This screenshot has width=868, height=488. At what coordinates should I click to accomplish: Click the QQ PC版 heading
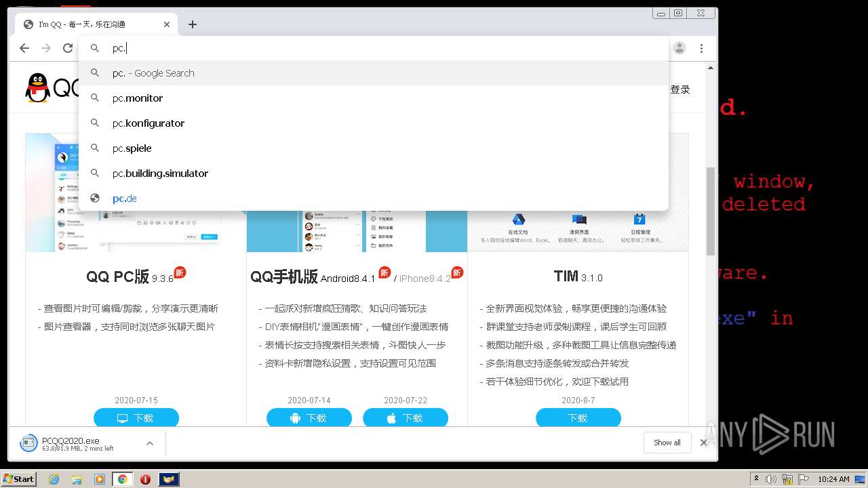point(117,277)
